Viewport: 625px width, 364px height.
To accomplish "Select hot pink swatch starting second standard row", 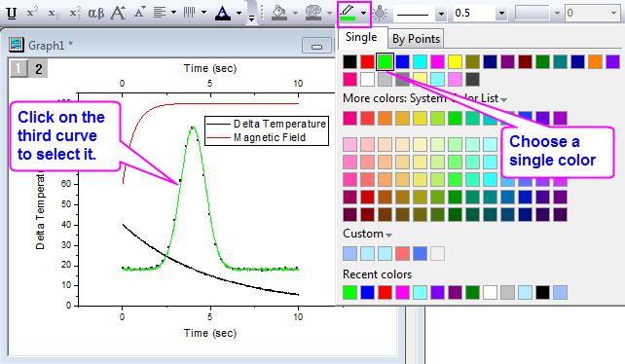I will click(349, 80).
